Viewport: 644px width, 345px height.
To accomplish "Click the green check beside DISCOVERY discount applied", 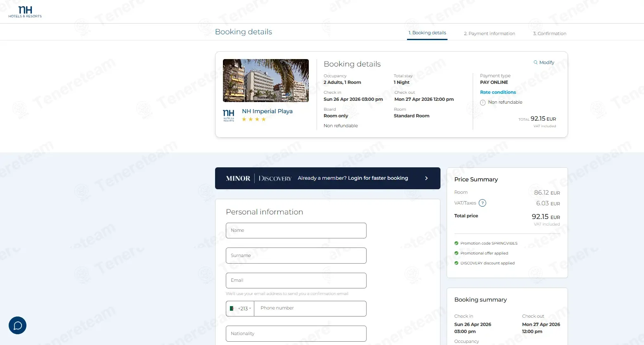I will pyautogui.click(x=456, y=263).
